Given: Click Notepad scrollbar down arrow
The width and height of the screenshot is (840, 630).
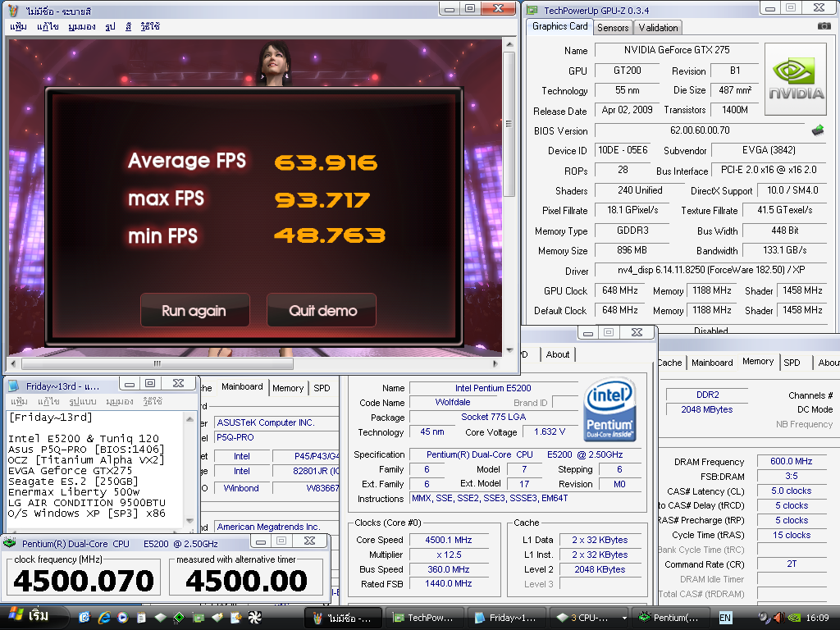Looking at the screenshot, I should [189, 520].
